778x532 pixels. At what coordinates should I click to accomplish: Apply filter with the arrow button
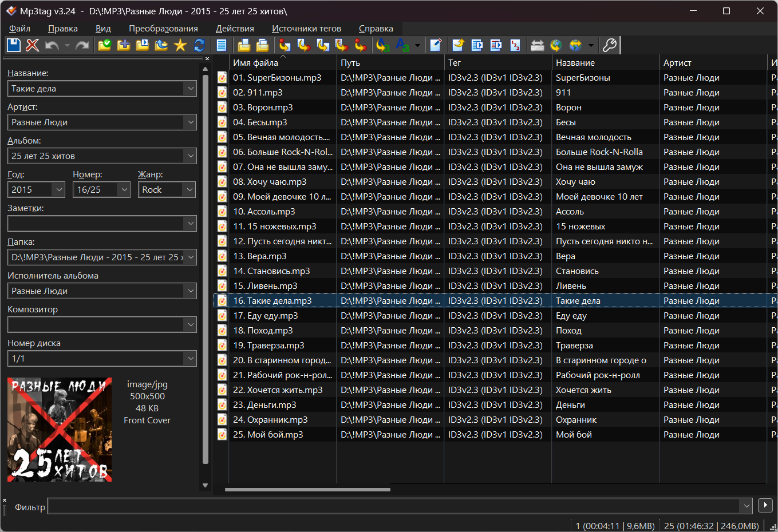coord(765,505)
